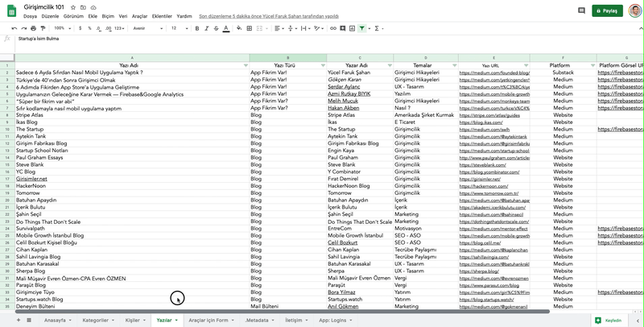
Task: Open the Görünüm menu
Action: coord(73,16)
